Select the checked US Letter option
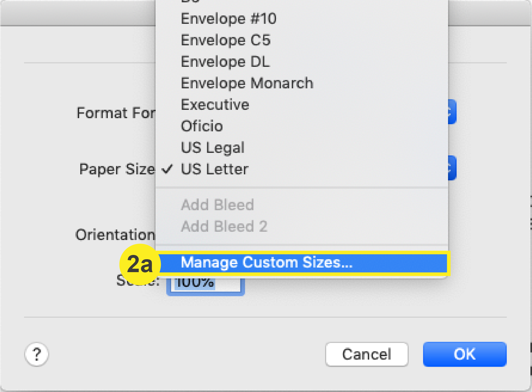Screen dimensions: 532x392 coord(215,169)
